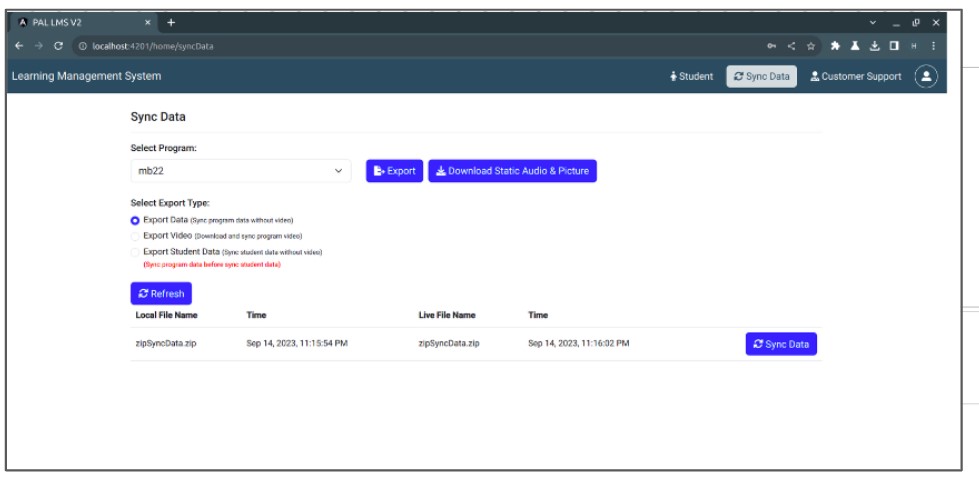Select Export Student Data radio option

[x=135, y=252]
